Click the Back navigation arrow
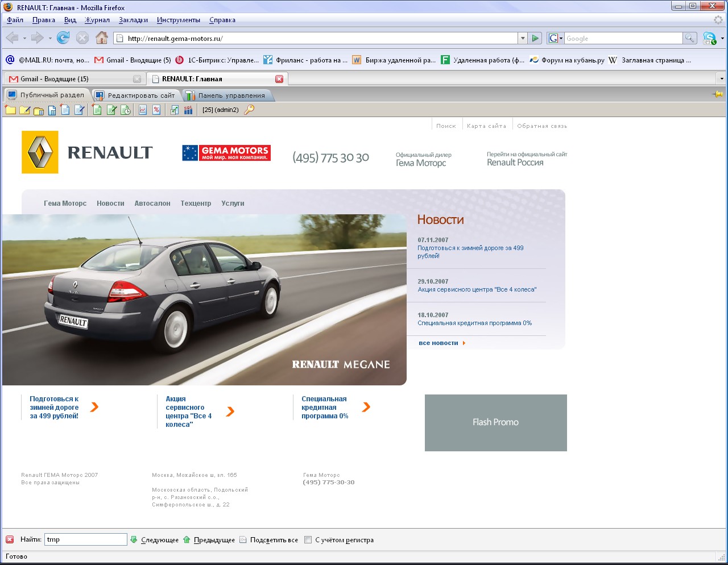Image resolution: width=728 pixels, height=565 pixels. click(x=12, y=38)
